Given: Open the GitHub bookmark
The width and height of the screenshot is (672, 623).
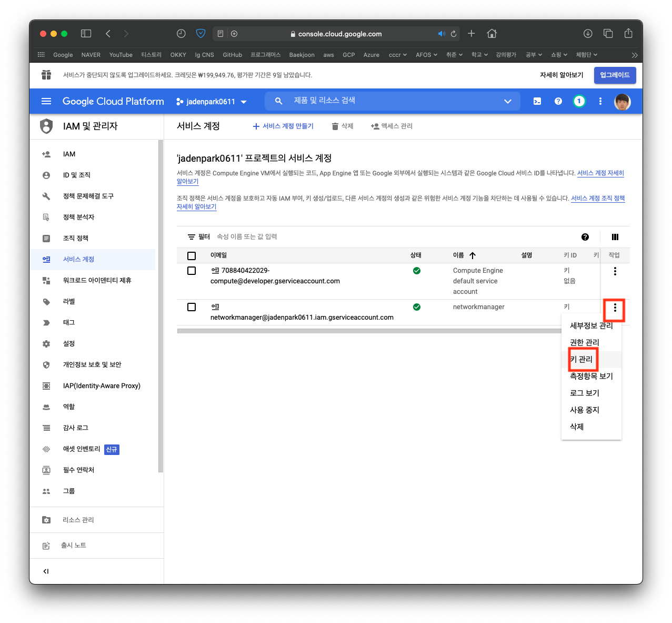Looking at the screenshot, I should (232, 55).
